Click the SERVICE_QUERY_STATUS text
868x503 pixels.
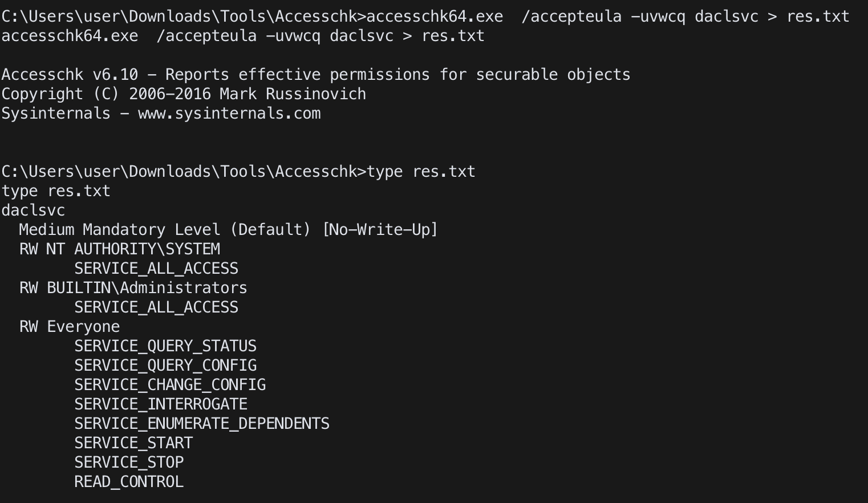[165, 346]
